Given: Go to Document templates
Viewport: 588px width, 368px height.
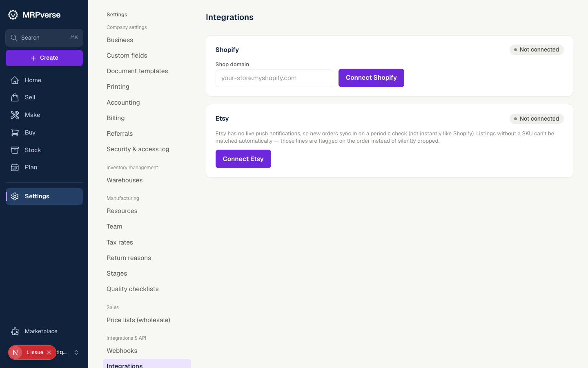Looking at the screenshot, I should 137,71.
